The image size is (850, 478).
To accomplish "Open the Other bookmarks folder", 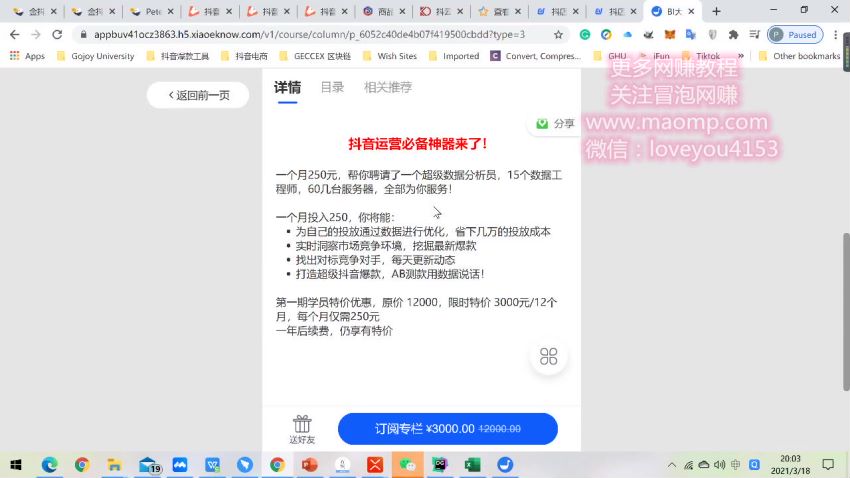I will click(799, 56).
